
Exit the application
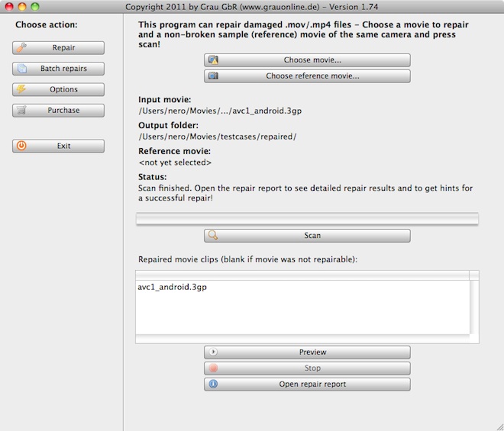58,146
